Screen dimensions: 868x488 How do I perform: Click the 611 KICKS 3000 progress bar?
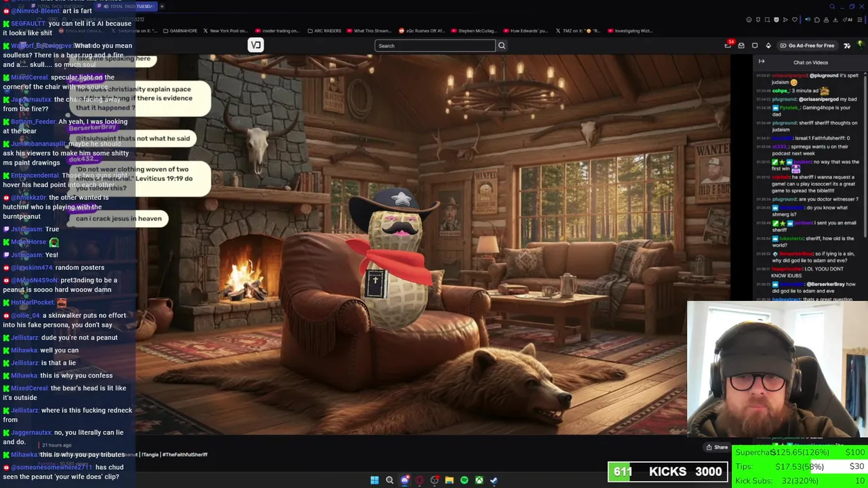[668, 472]
